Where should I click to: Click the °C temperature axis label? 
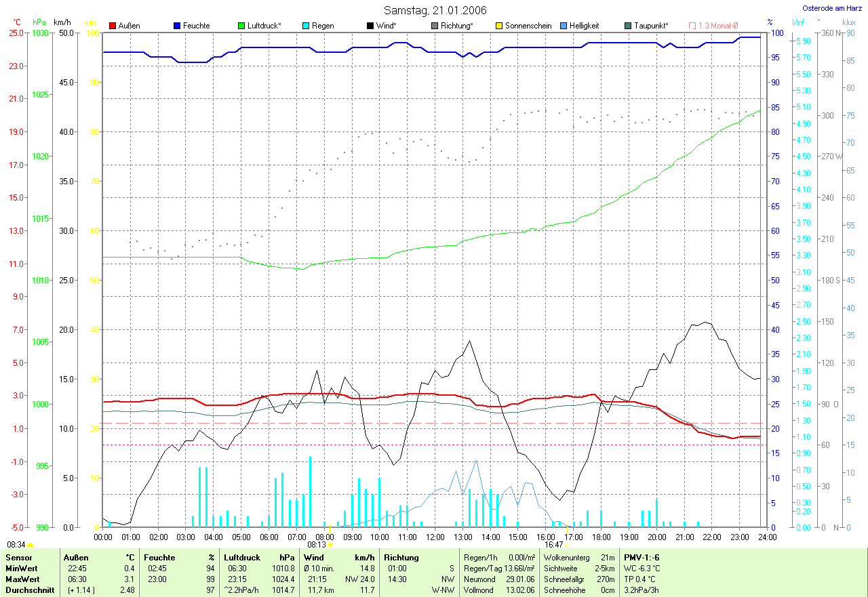pyautogui.click(x=18, y=22)
